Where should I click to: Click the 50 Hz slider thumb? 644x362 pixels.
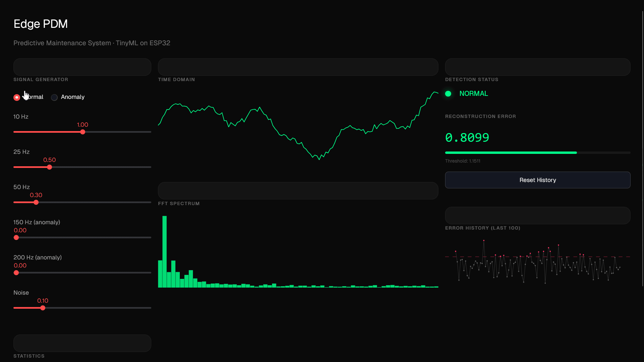click(36, 202)
